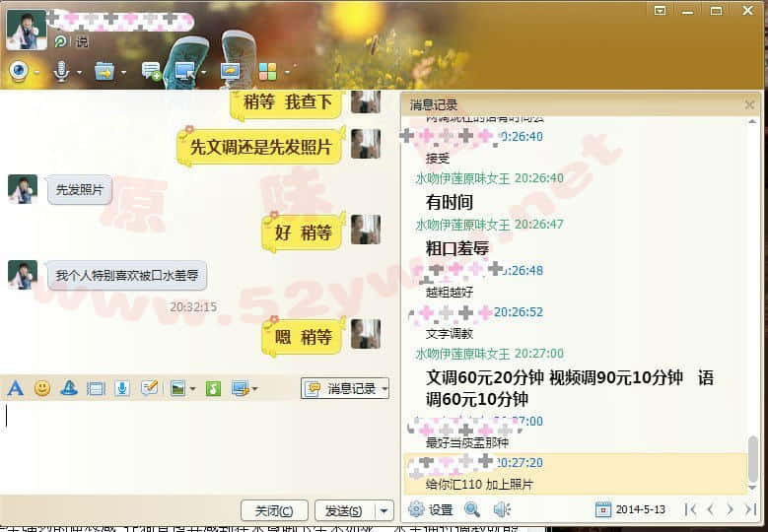Click in the message text input area
768x532 pixels.
(x=197, y=443)
